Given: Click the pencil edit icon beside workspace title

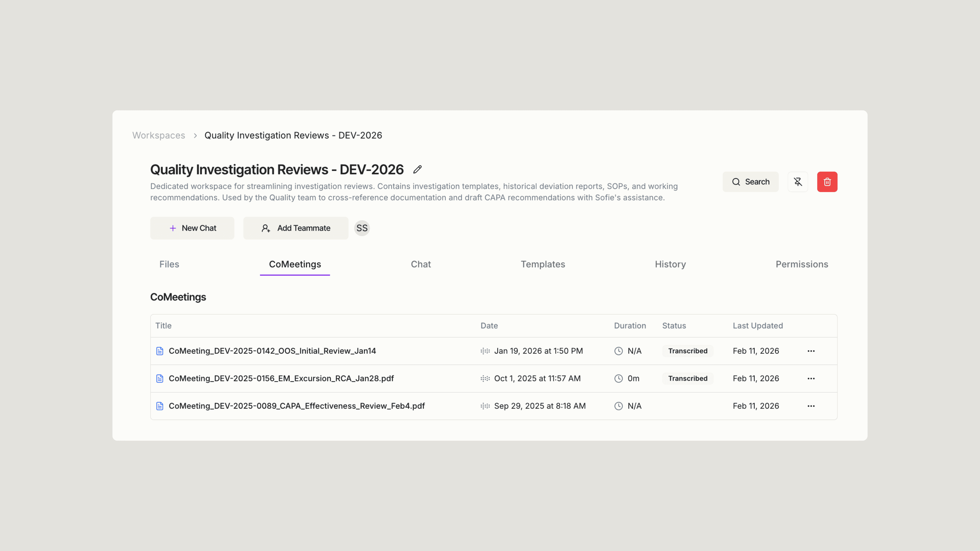Looking at the screenshot, I should pyautogui.click(x=417, y=170).
